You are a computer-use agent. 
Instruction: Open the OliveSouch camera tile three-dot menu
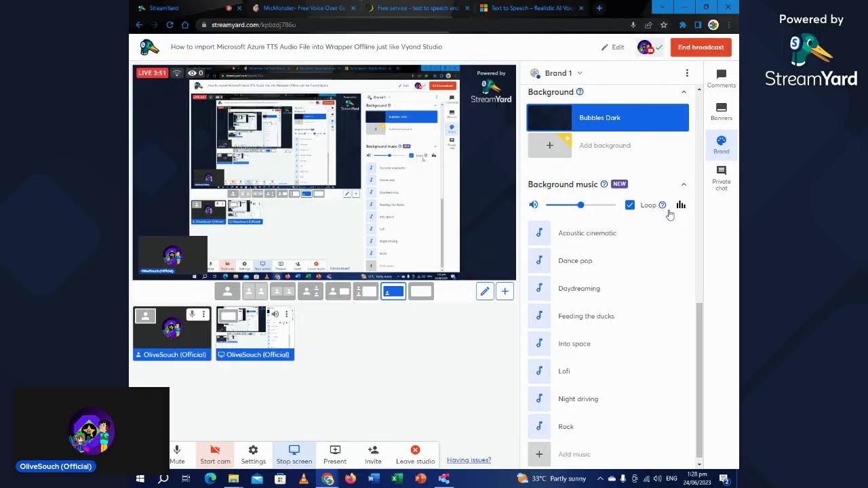tap(203, 314)
